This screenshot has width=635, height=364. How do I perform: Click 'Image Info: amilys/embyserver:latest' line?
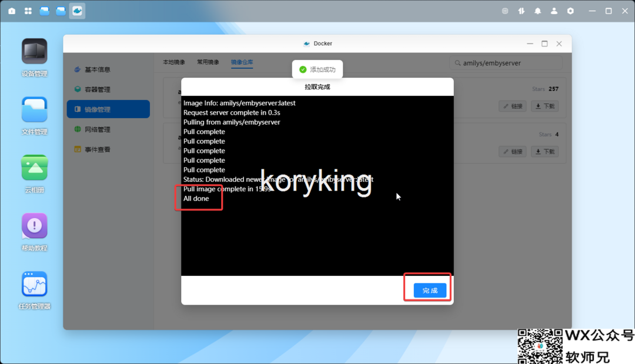tap(239, 103)
